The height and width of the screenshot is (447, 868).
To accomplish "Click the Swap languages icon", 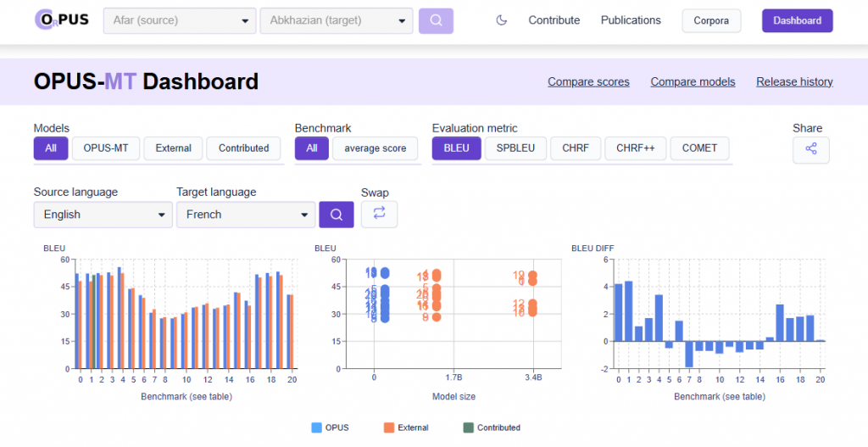I will pyautogui.click(x=379, y=214).
